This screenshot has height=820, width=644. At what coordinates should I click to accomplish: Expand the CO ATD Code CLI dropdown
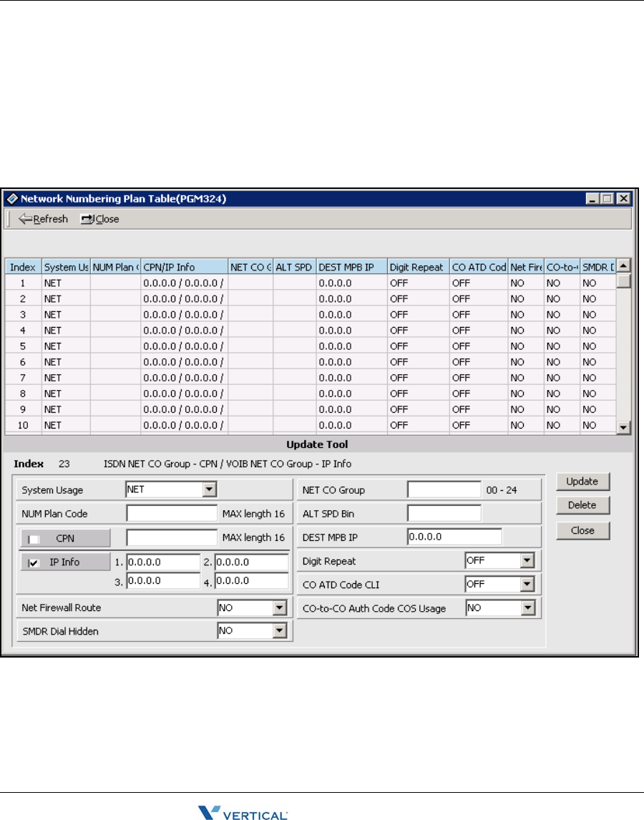[x=527, y=585]
